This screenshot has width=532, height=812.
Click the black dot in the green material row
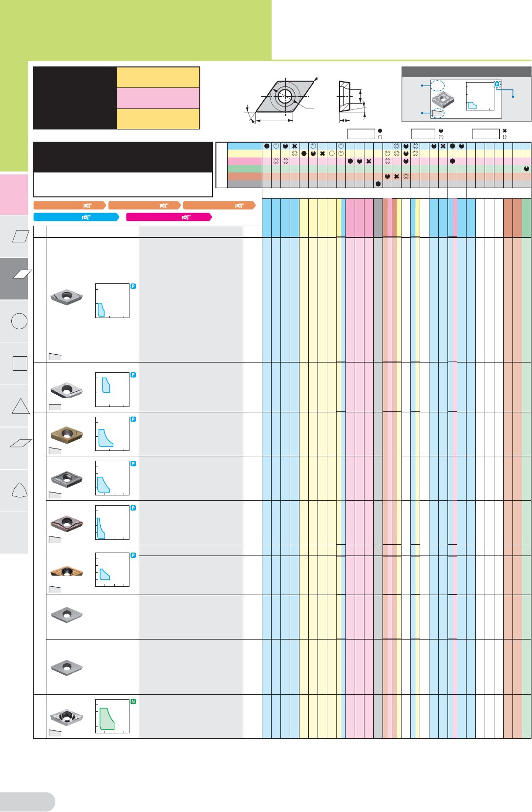coord(527,169)
